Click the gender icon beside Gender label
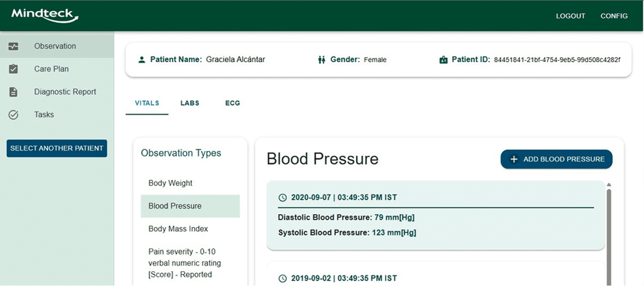Viewport: 644px width, 286px height. [x=322, y=59]
